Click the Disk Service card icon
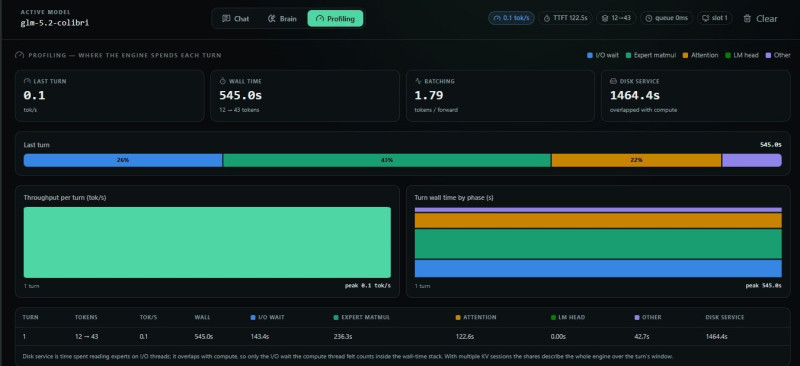The width and height of the screenshot is (800, 366). coord(613,81)
